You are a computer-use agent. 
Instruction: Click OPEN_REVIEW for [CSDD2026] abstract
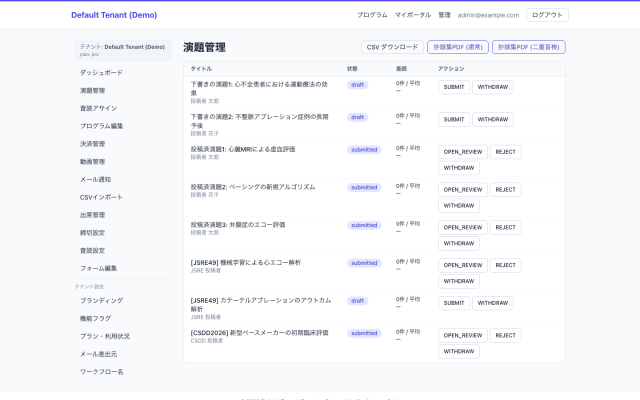click(x=463, y=336)
